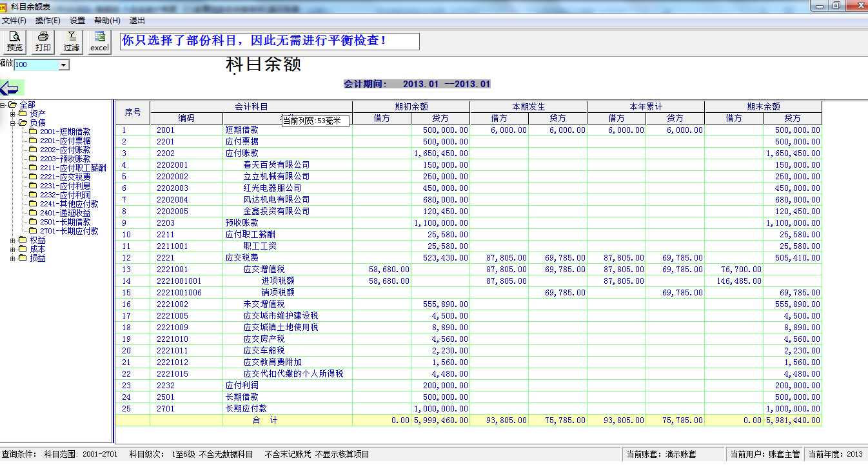
Task: Select the 2221-应交税费 folder in tree
Action: [64, 177]
